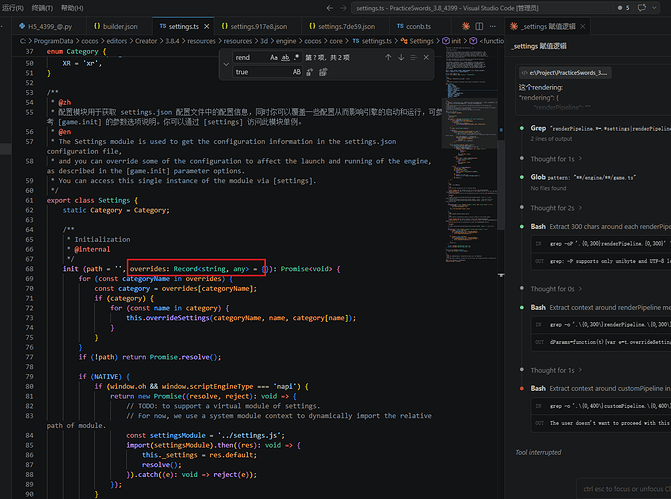Expand the 'Thought for 0s' entry
671x499 pixels.
[x=556, y=289]
